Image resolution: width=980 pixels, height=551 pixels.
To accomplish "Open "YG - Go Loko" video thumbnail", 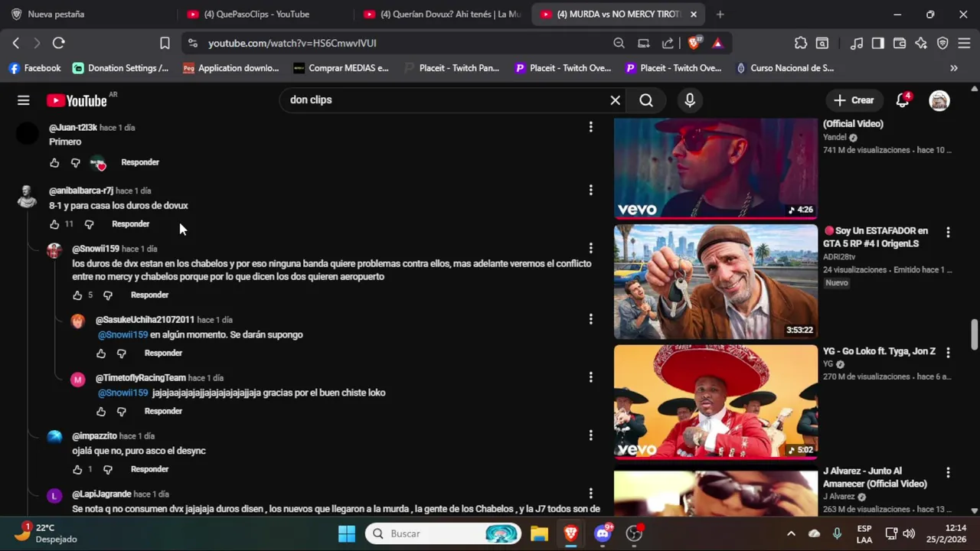I will pyautogui.click(x=716, y=402).
